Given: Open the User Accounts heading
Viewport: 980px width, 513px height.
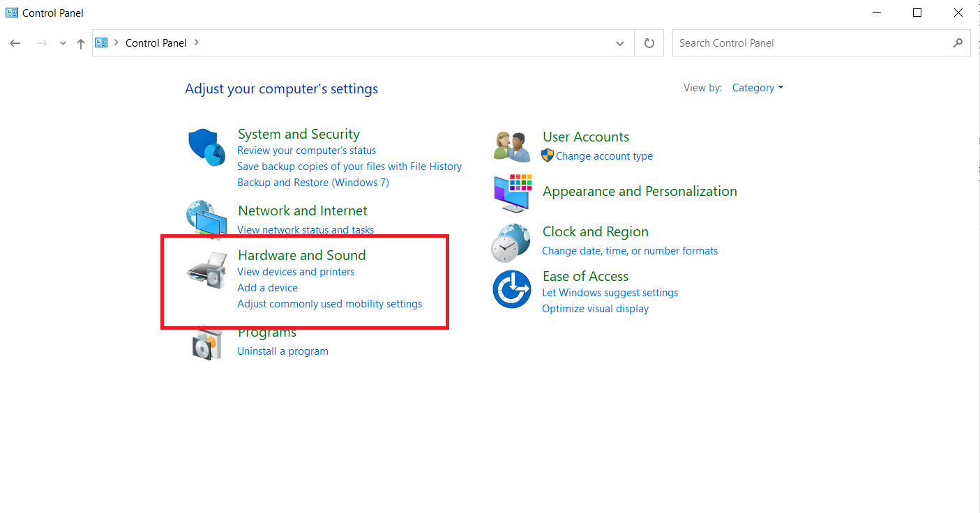Looking at the screenshot, I should (586, 137).
